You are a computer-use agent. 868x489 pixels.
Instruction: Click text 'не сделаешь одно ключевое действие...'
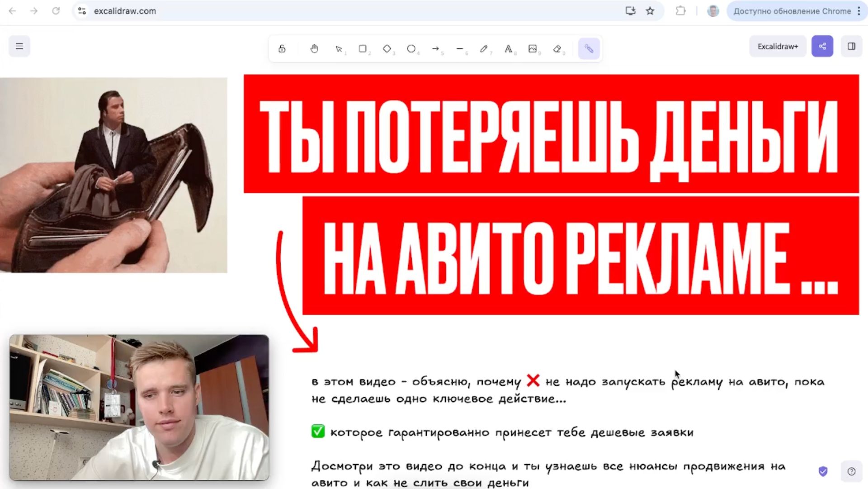[x=439, y=399]
